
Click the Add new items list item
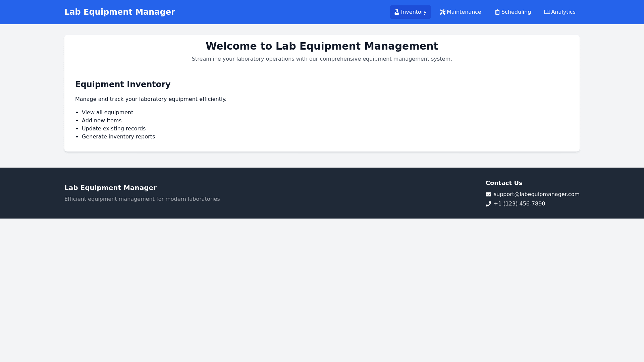tap(102, 121)
